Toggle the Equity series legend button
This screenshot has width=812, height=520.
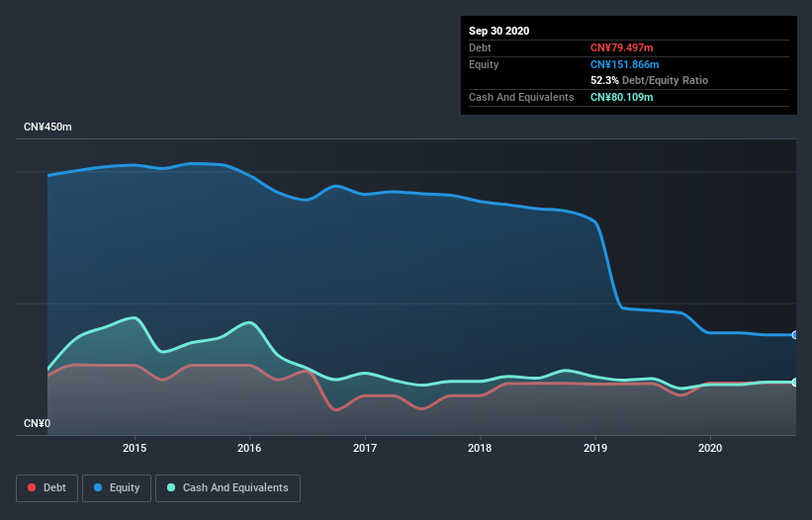click(117, 488)
